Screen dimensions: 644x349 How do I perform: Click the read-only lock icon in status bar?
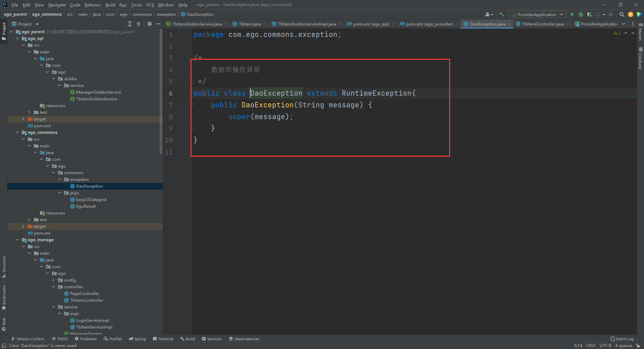click(x=638, y=346)
